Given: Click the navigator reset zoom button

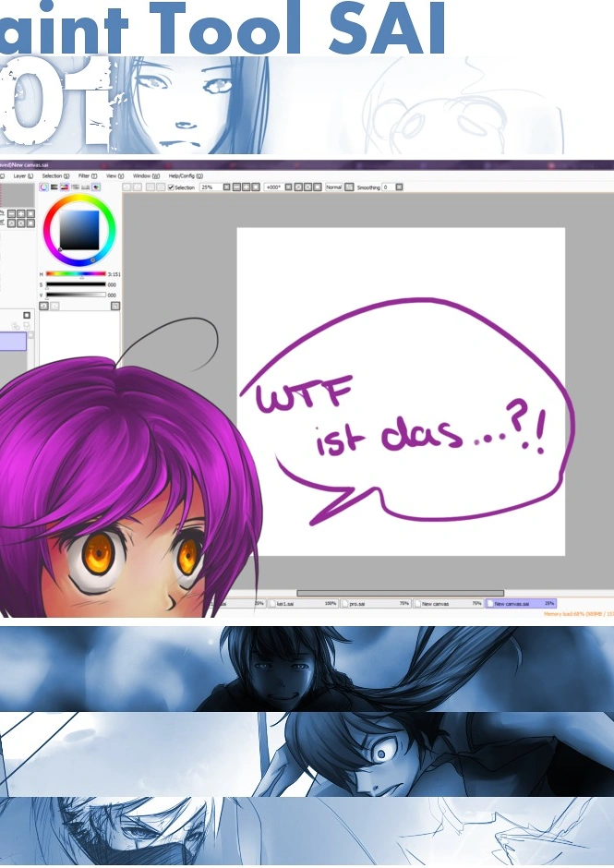Looking at the screenshot, I should [30, 213].
